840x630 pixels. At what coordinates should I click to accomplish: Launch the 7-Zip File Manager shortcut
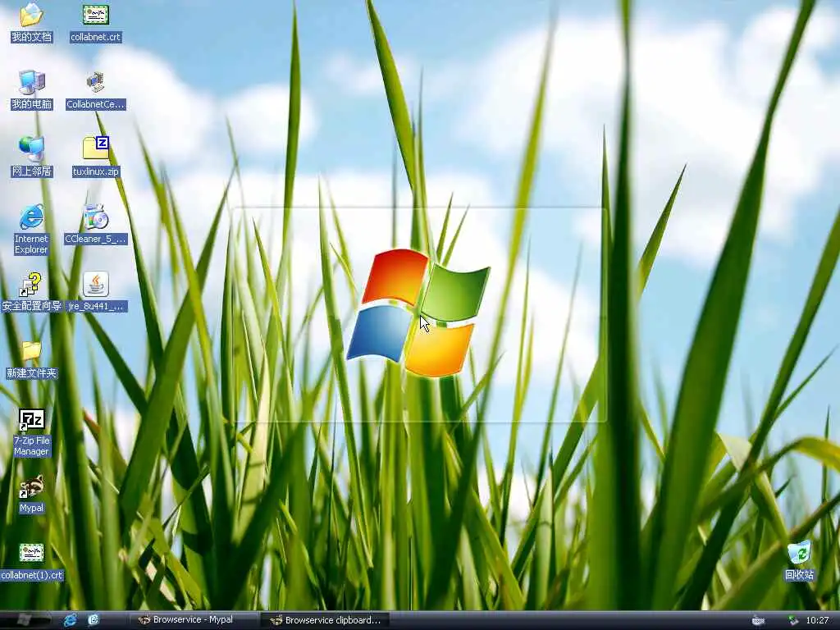click(x=31, y=431)
